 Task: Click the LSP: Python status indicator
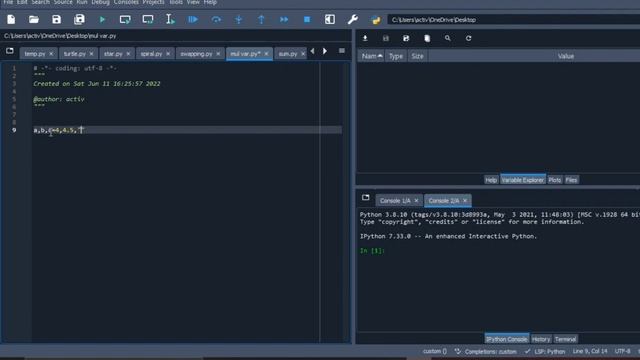tap(545, 351)
